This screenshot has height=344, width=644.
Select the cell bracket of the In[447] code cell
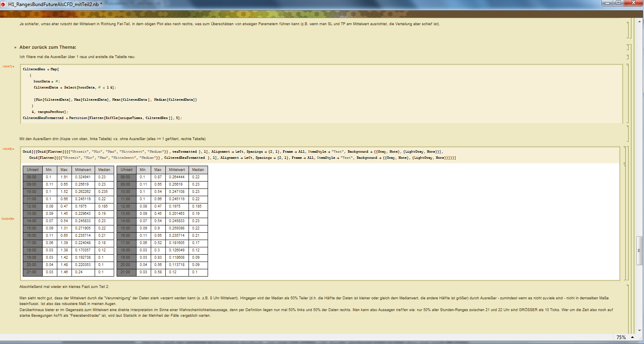coord(628,93)
